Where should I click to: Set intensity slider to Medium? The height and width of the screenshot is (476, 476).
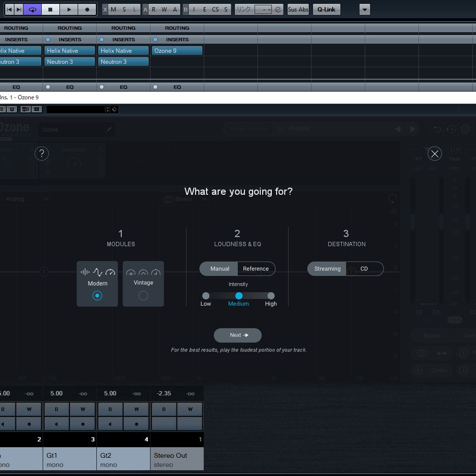click(x=239, y=296)
